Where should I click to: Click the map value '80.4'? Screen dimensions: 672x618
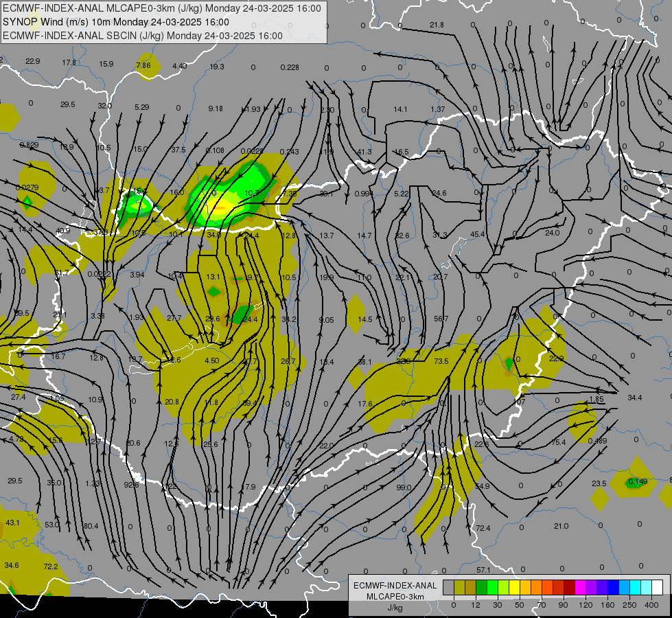point(91,526)
